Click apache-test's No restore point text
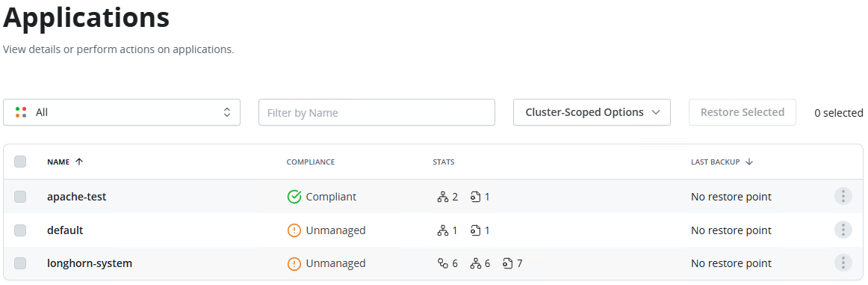The width and height of the screenshot is (868, 285). (x=731, y=197)
